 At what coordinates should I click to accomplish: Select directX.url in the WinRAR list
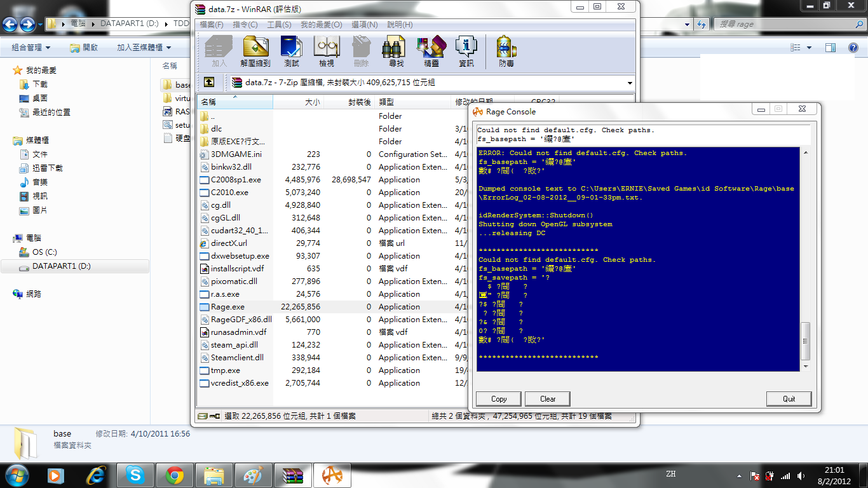[x=229, y=243]
